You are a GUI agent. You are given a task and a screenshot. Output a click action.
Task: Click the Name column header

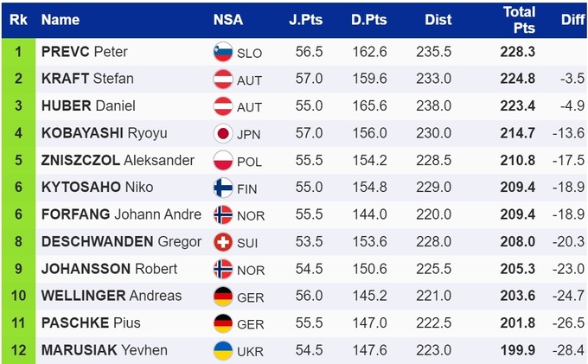pos(61,20)
